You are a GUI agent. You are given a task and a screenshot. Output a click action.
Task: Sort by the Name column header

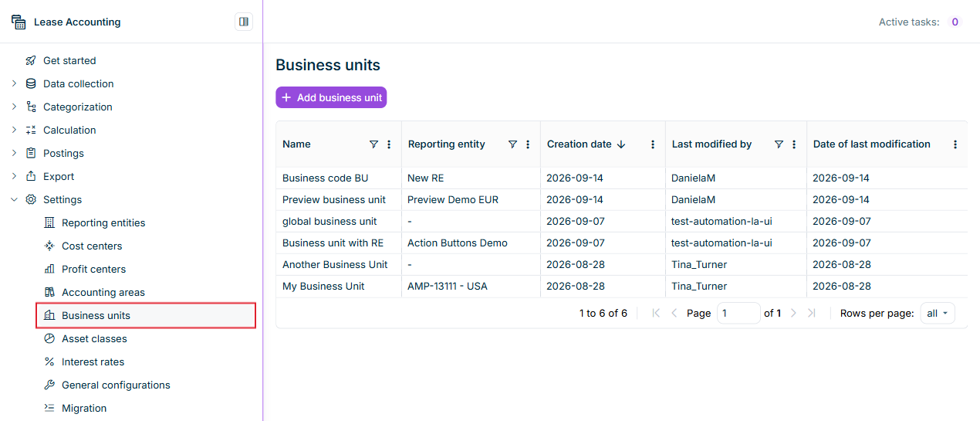pyautogui.click(x=296, y=144)
